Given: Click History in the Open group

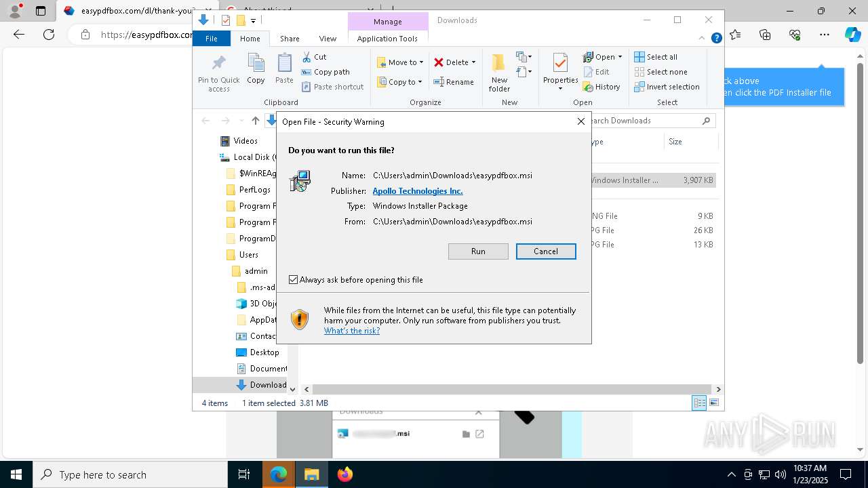Looking at the screenshot, I should (x=601, y=87).
